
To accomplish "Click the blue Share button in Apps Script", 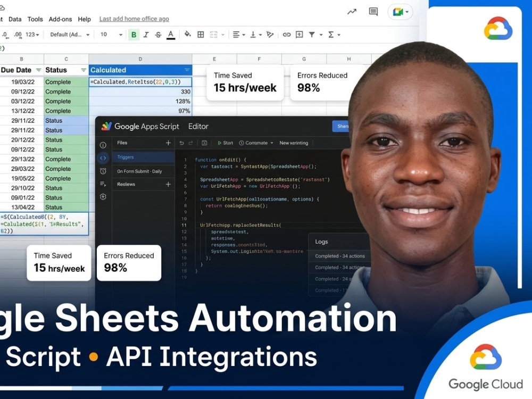I will pos(341,126).
